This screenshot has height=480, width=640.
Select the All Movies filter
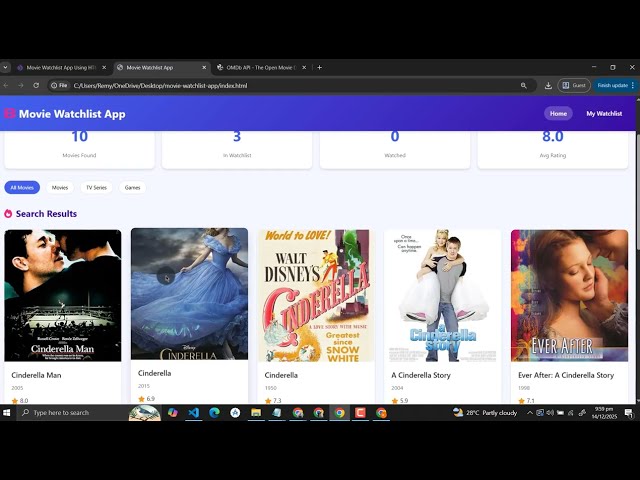[x=22, y=187]
